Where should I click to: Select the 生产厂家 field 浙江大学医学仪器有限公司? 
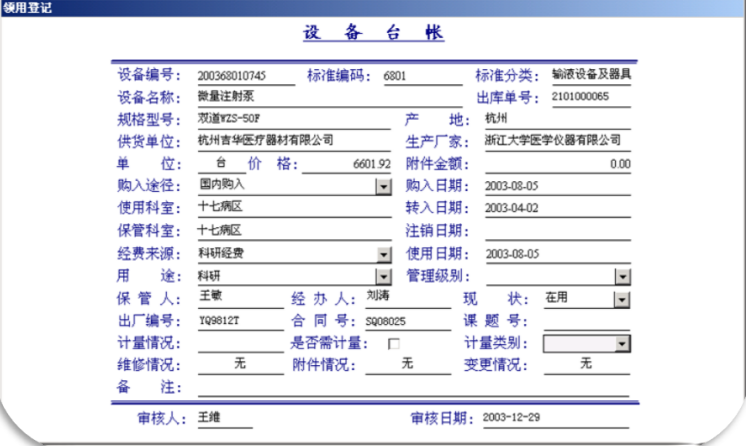tap(558, 141)
